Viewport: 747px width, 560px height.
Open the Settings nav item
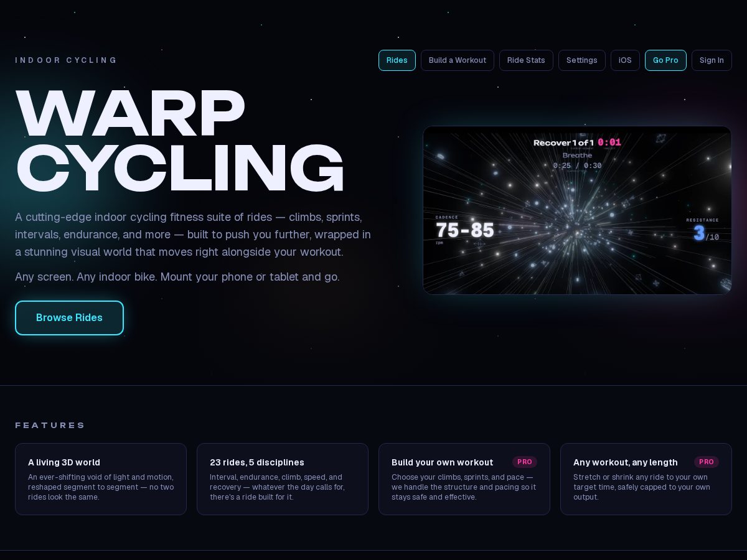[582, 60]
